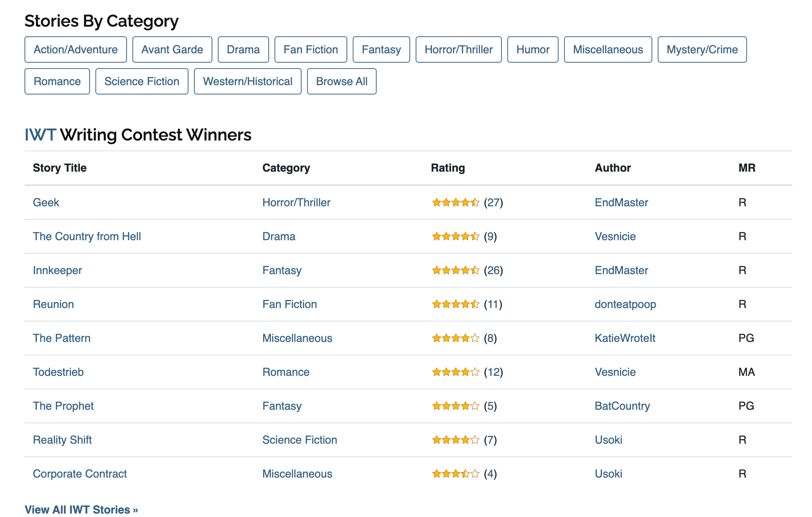
Task: View All IWT Stories link
Action: (81, 509)
